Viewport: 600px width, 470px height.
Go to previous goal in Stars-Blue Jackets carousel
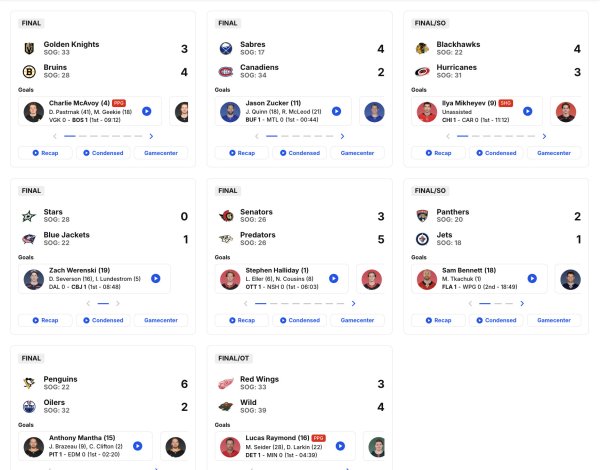(x=87, y=302)
